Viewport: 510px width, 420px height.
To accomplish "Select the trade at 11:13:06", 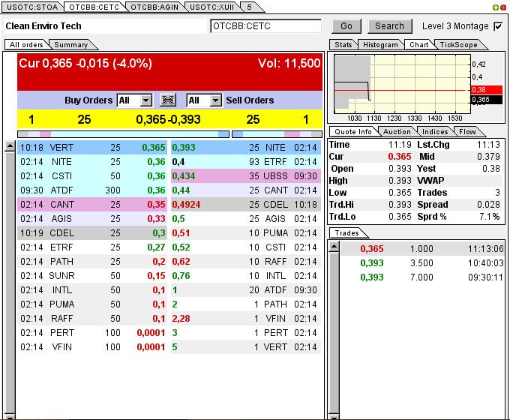I will click(x=422, y=249).
